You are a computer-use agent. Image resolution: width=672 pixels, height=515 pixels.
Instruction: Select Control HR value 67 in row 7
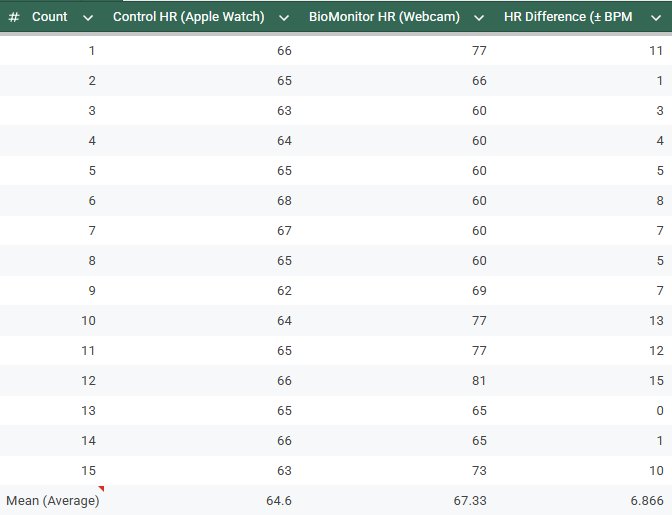pos(284,231)
